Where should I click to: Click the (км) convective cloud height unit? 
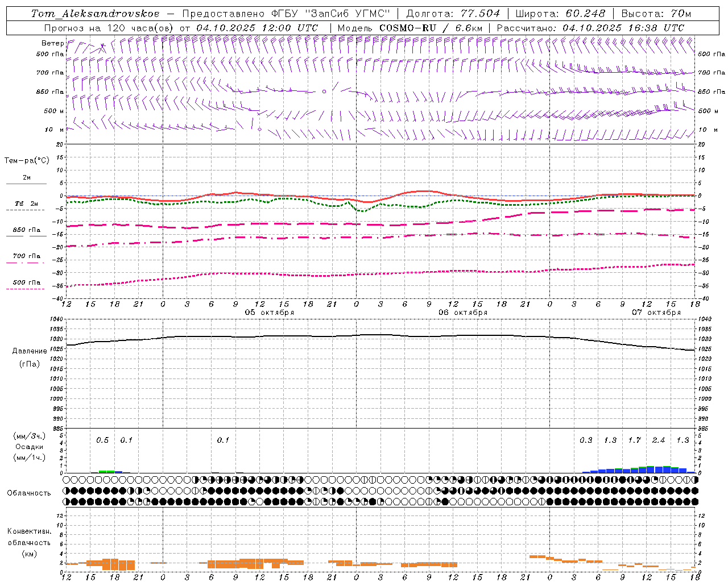[x=29, y=554]
